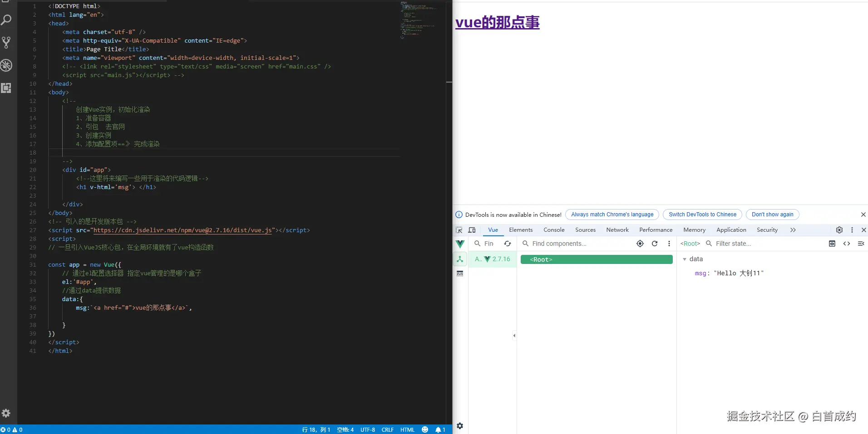This screenshot has height=434, width=868.
Task: Open the Extensions view in activity bar
Action: [x=6, y=88]
